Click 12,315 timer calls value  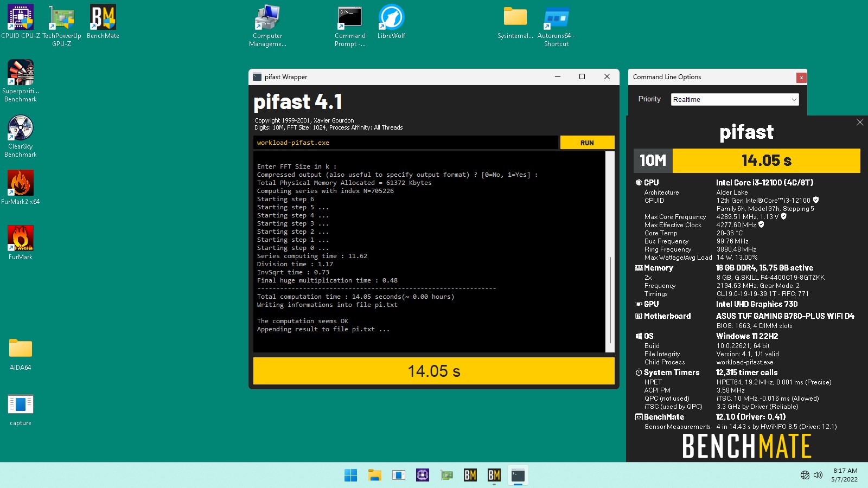pyautogui.click(x=746, y=373)
